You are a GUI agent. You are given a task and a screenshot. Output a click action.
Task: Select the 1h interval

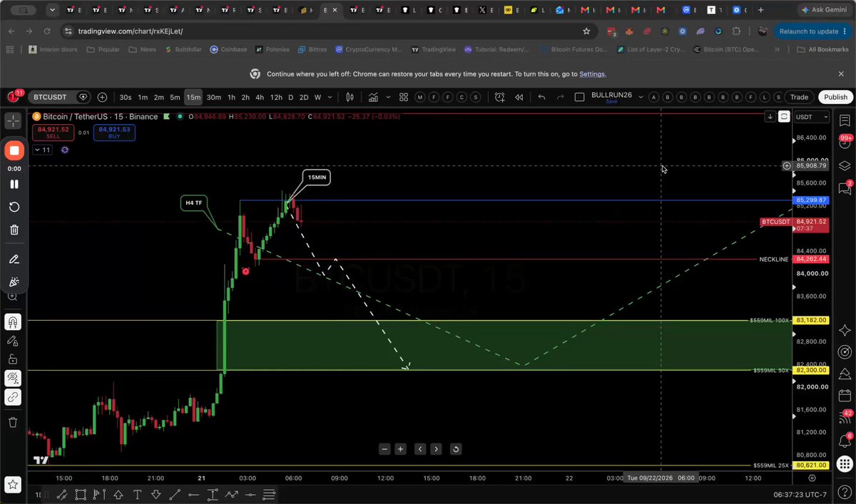[231, 97]
